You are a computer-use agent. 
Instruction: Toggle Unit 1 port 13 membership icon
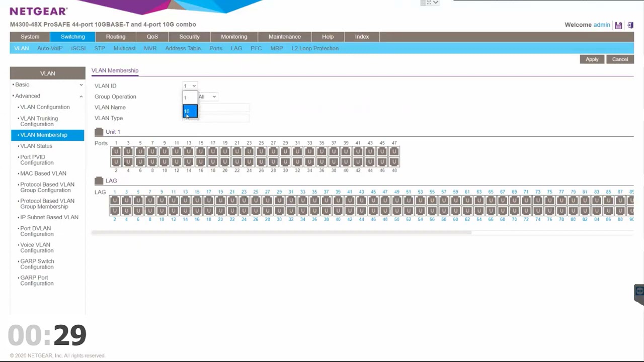coord(188,151)
